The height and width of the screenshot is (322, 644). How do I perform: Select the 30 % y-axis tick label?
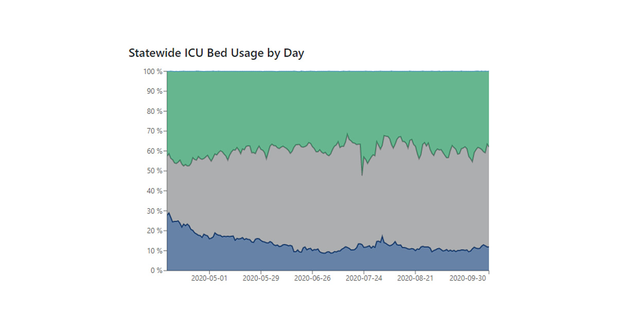[x=154, y=211]
